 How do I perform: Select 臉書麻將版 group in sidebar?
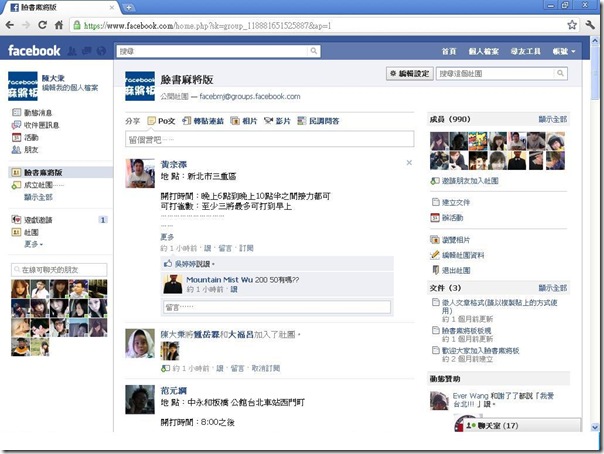pos(60,172)
